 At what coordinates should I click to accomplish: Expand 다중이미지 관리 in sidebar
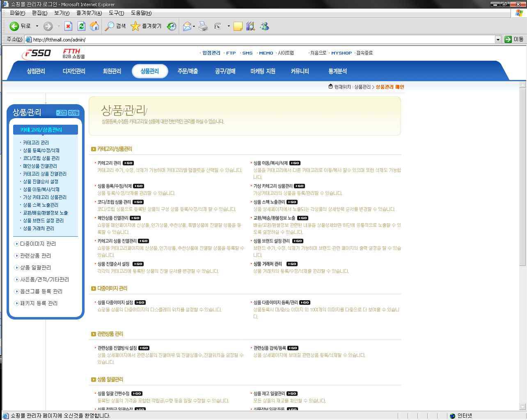(38, 244)
